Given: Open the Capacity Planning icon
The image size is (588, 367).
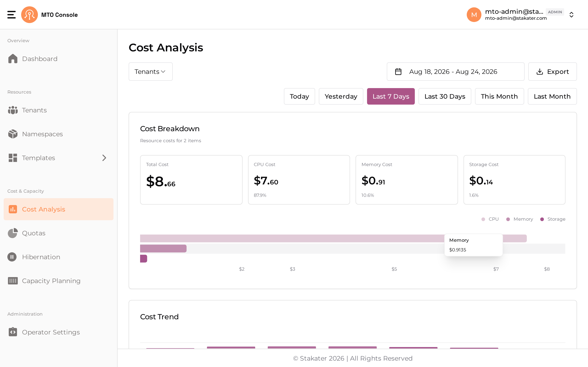Looking at the screenshot, I should point(13,281).
